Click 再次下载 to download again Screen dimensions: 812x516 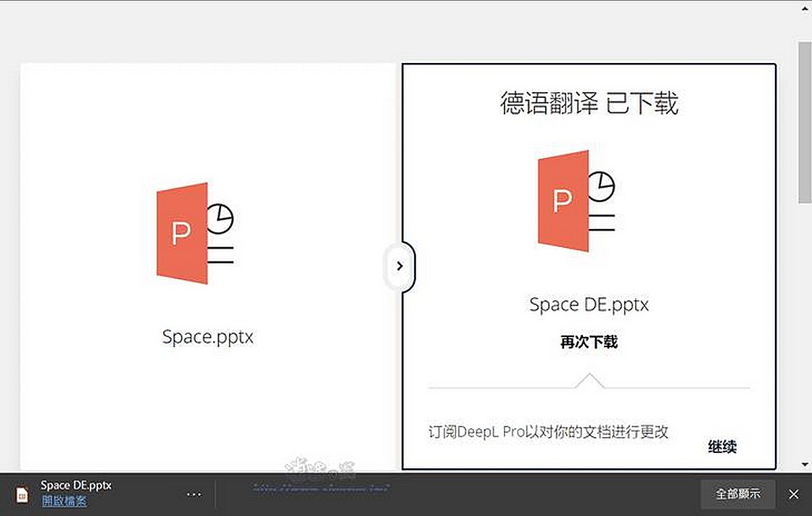click(589, 342)
